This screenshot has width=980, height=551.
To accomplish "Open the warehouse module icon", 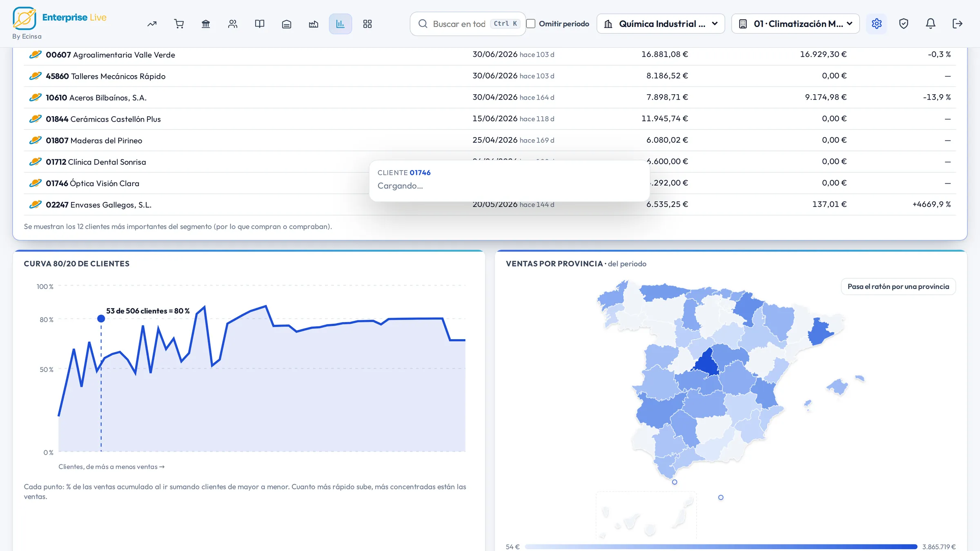I will tap(287, 24).
